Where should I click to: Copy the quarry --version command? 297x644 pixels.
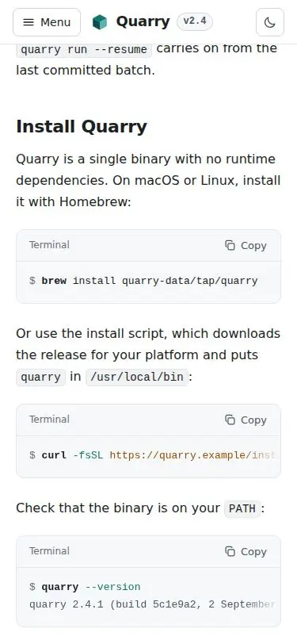pos(246,551)
